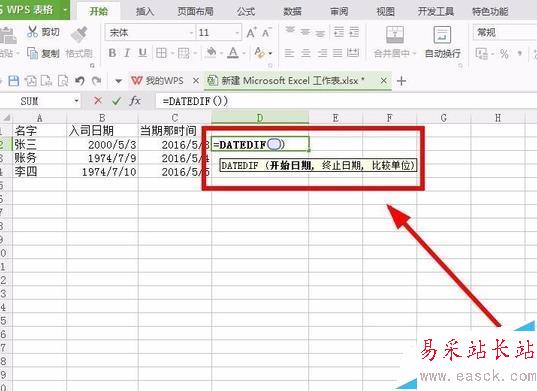Click the font color A icon
Screen dimensions: 537x391
[x=233, y=53]
